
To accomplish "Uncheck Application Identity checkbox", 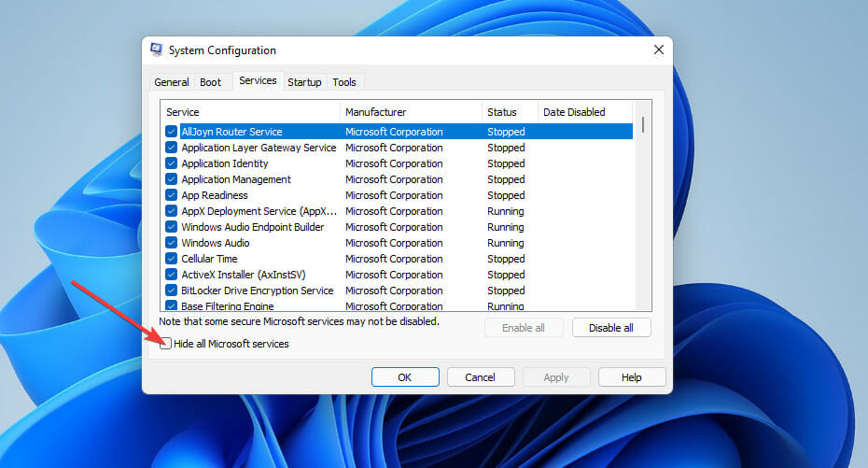I will [x=171, y=163].
